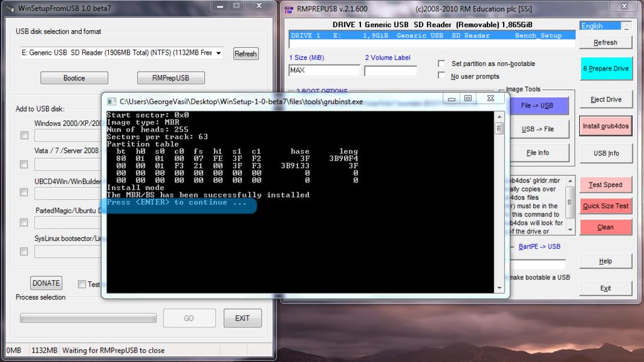Open the English language dropdown in RMPREPUSB
644x362 pixels.
point(626,26)
